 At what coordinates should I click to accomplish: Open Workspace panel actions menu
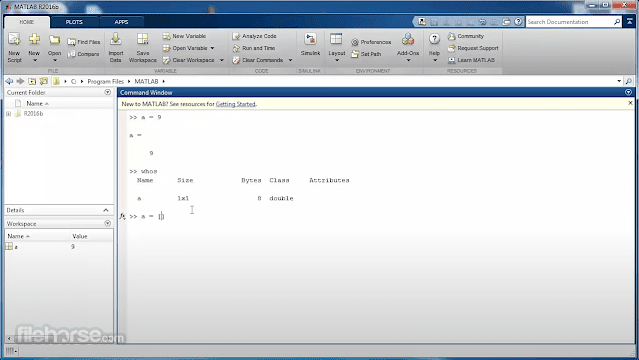108,223
